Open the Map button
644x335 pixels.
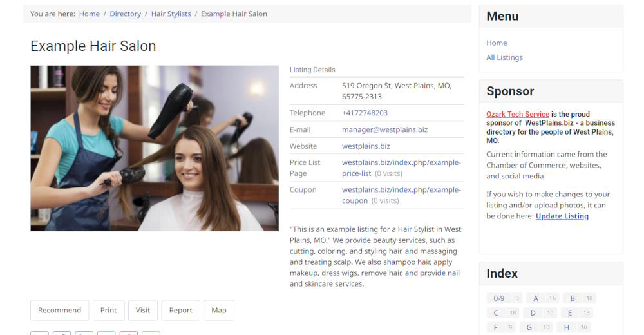[219, 310]
